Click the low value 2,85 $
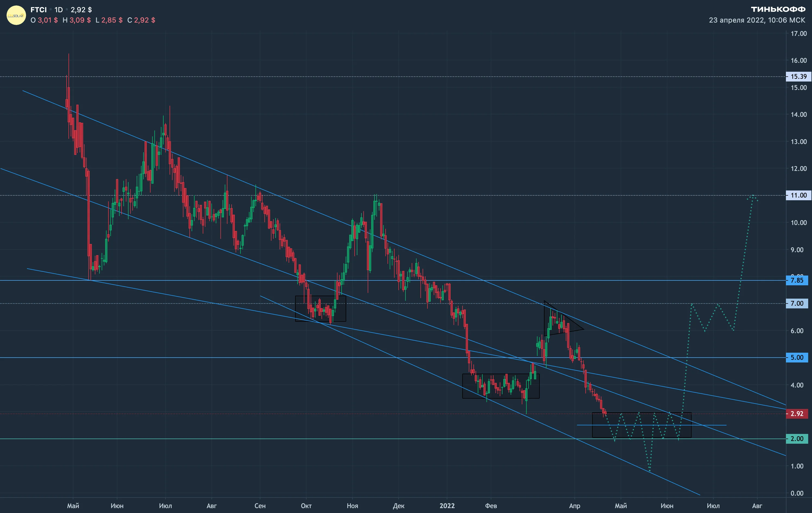Screen dimensions: 812x513 click(x=112, y=20)
